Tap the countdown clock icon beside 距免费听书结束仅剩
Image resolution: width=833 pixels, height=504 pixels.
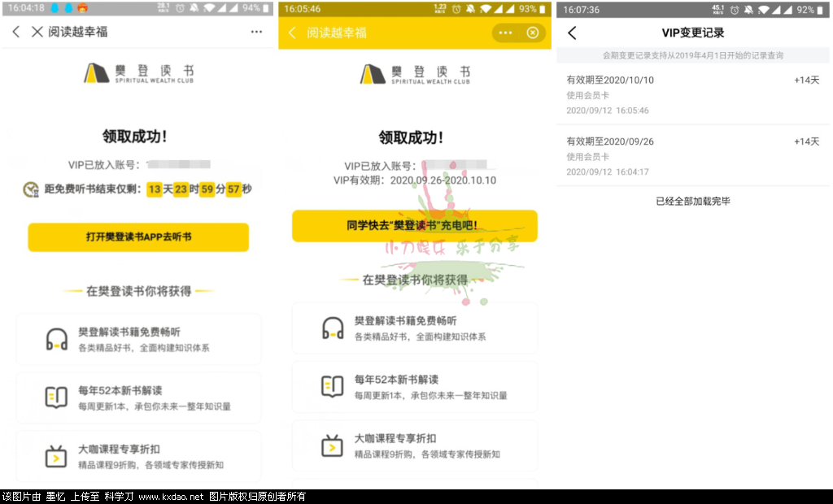(x=31, y=189)
